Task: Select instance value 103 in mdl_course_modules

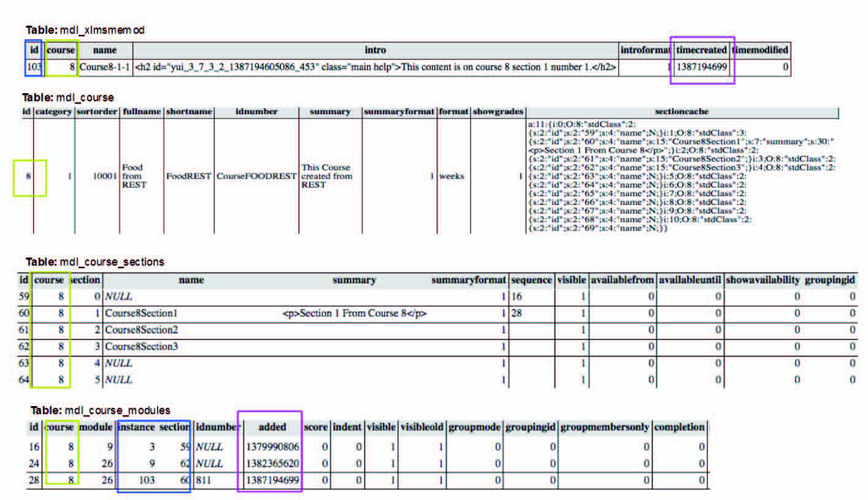Action: coord(147,481)
